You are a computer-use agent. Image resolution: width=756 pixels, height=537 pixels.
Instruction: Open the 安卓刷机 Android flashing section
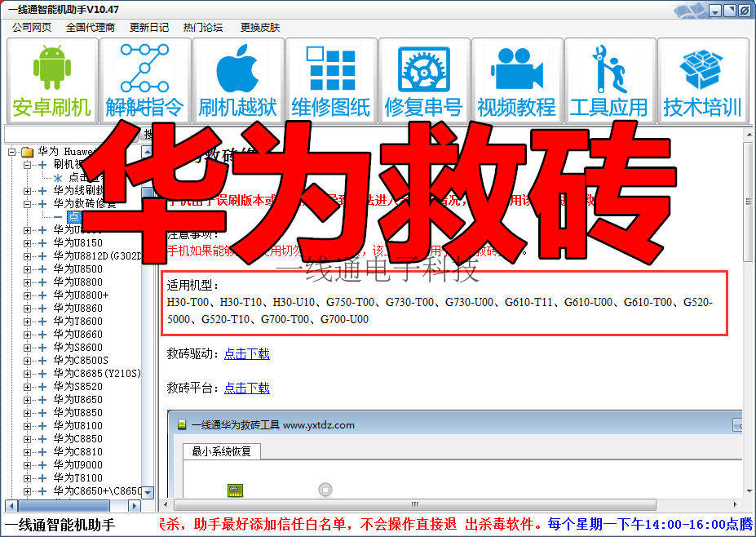click(52, 81)
